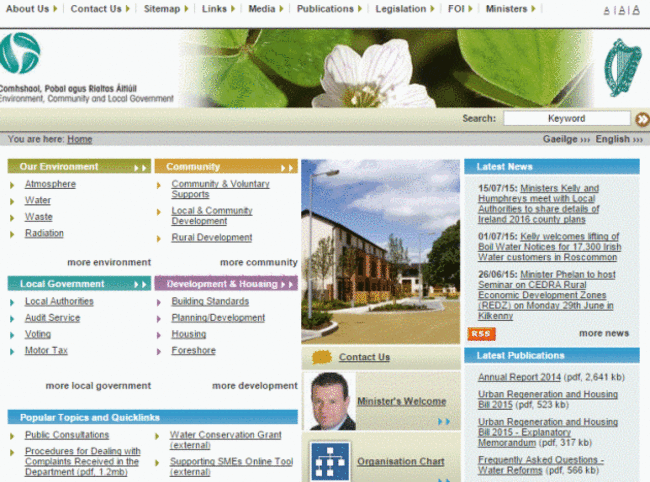Click the department logo at top left

(x=20, y=53)
